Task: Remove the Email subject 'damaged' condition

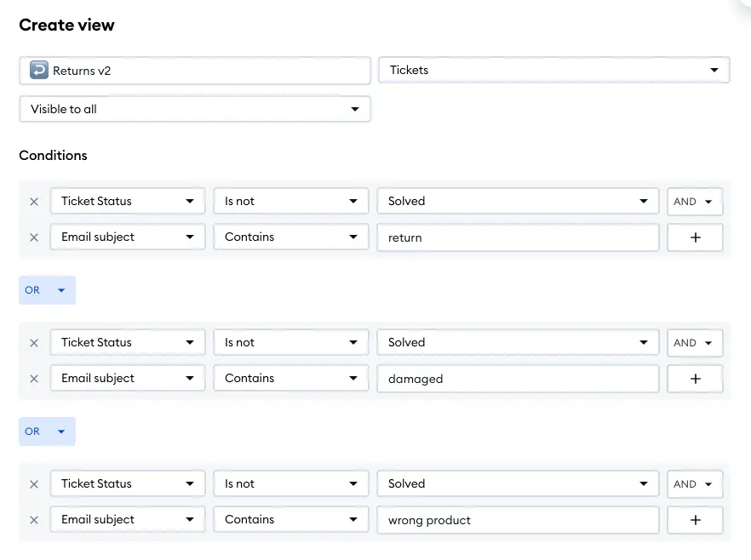Action: click(34, 379)
